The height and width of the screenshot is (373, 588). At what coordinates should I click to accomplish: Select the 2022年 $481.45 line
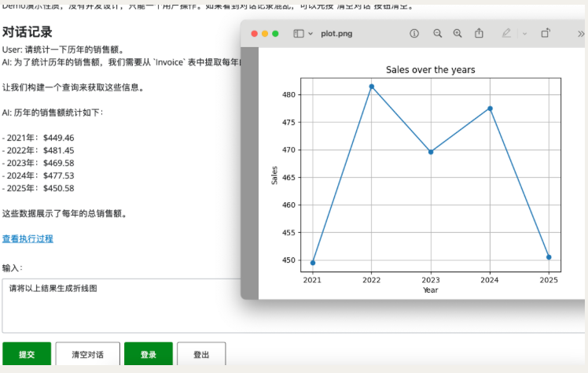[39, 150]
